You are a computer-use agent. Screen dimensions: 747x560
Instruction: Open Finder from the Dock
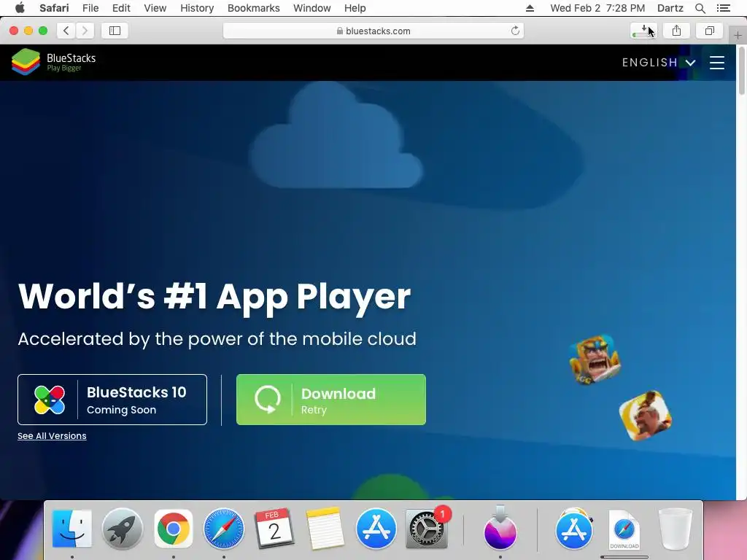(x=72, y=529)
